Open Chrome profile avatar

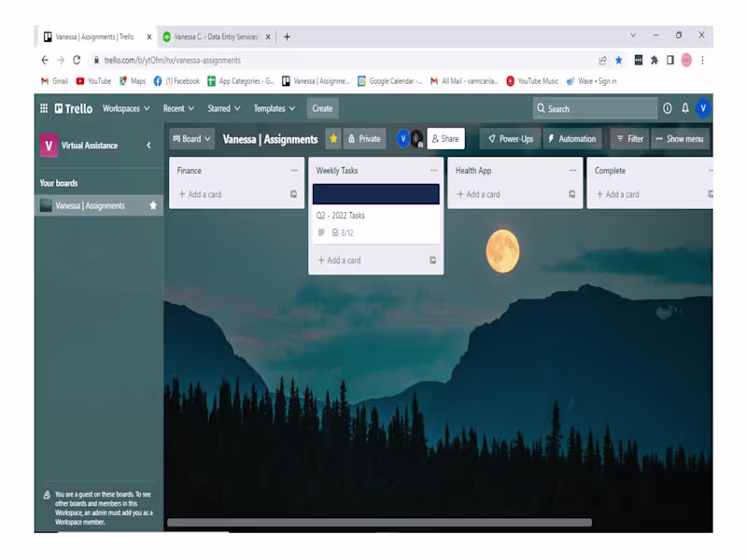[686, 60]
